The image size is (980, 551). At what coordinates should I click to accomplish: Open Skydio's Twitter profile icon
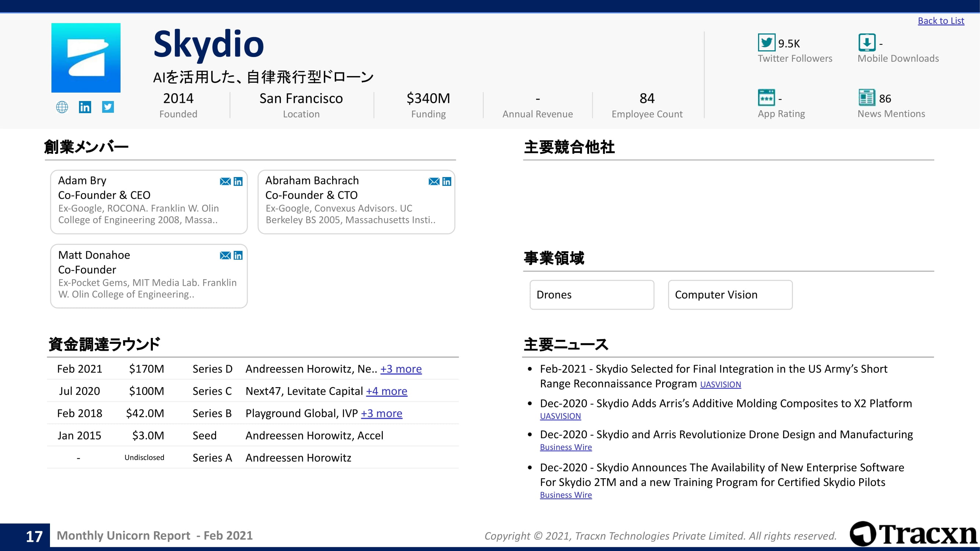(108, 107)
